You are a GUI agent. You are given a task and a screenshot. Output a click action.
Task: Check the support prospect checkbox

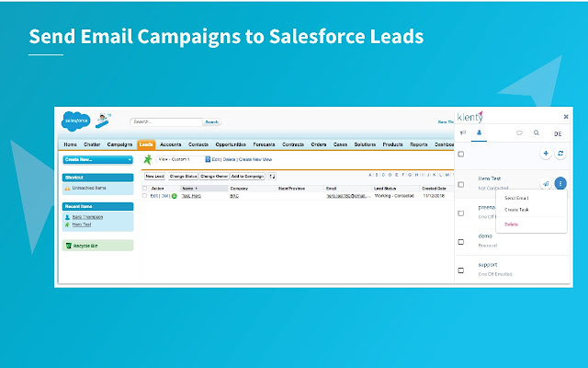tap(461, 270)
